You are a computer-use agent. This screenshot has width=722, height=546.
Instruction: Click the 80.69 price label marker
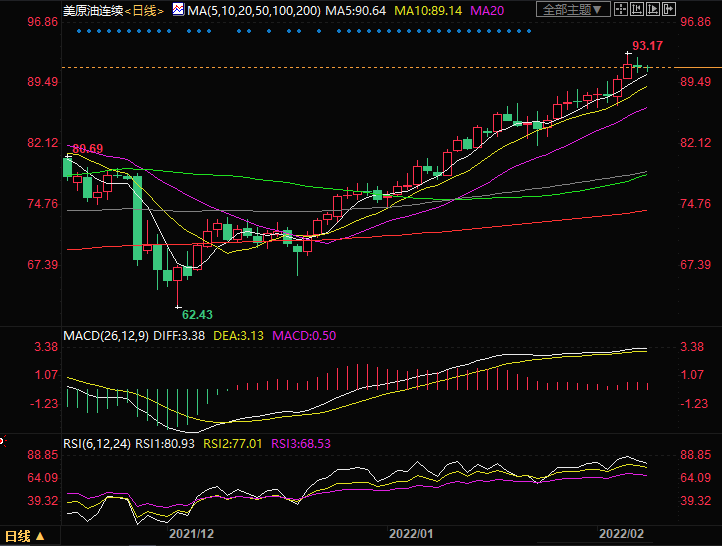(87, 149)
